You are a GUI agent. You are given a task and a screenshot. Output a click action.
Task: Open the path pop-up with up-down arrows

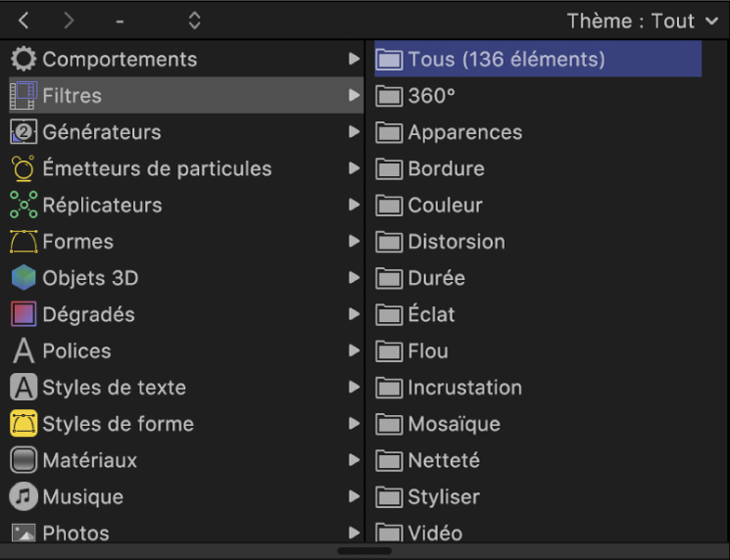[195, 21]
